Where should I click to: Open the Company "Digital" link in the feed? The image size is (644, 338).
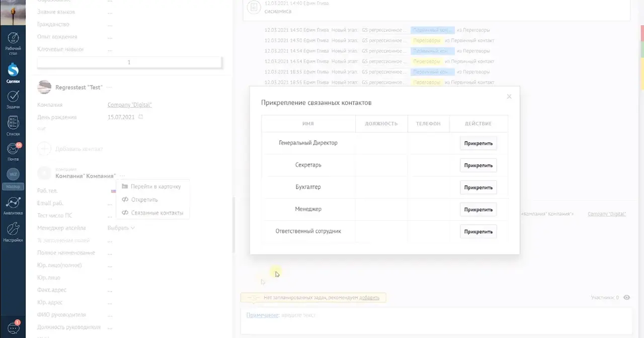[x=607, y=214]
